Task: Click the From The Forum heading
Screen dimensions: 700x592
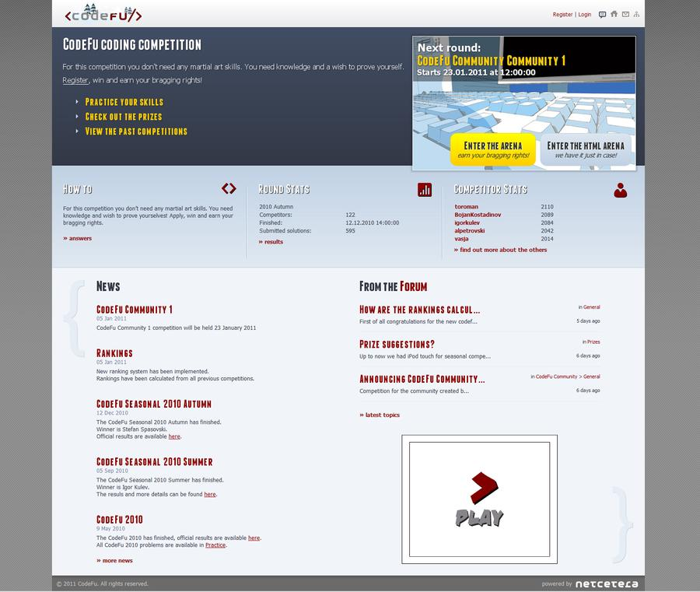Action: click(394, 286)
